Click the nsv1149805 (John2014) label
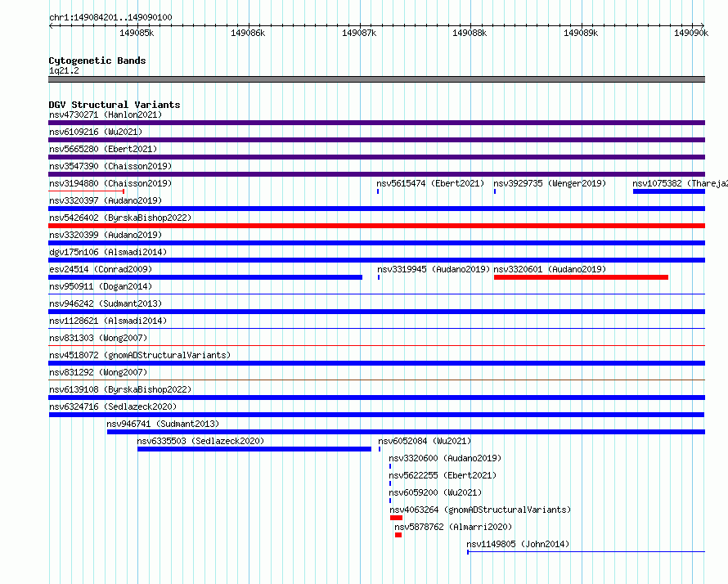 click(x=518, y=544)
